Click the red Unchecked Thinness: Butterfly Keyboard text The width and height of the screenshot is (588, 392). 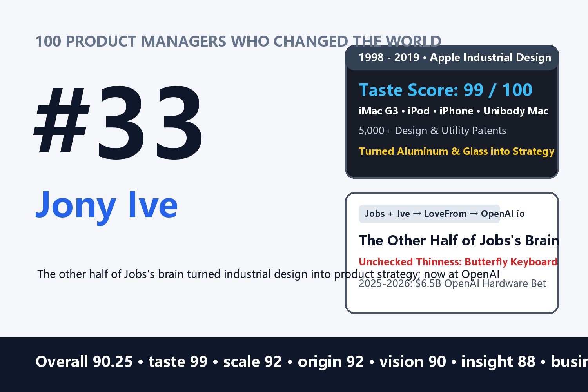tap(458, 262)
